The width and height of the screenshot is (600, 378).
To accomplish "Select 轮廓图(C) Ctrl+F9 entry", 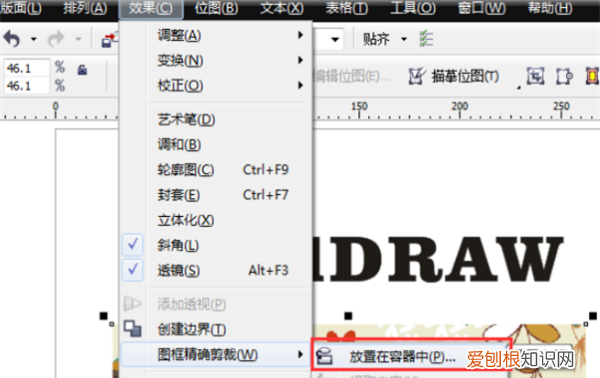I will coord(216,169).
